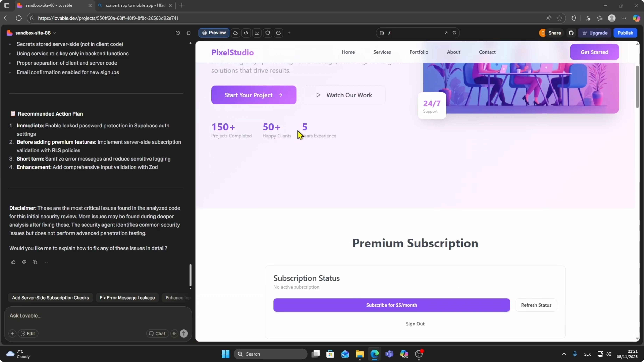Give thumbs up to the response
Image resolution: width=644 pixels, height=362 pixels.
13,262
